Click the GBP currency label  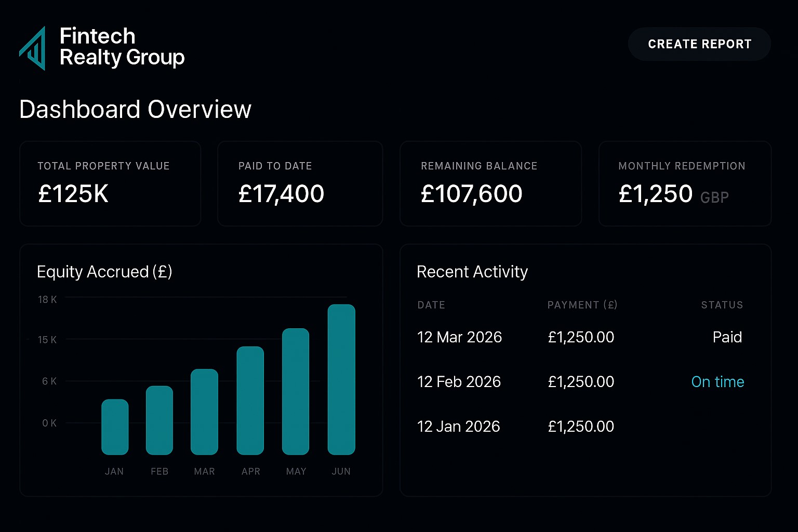(x=715, y=198)
